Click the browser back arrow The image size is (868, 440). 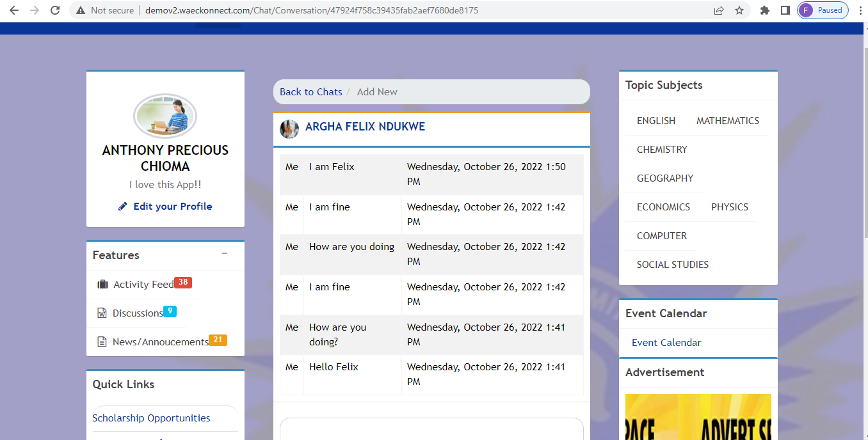pos(14,10)
